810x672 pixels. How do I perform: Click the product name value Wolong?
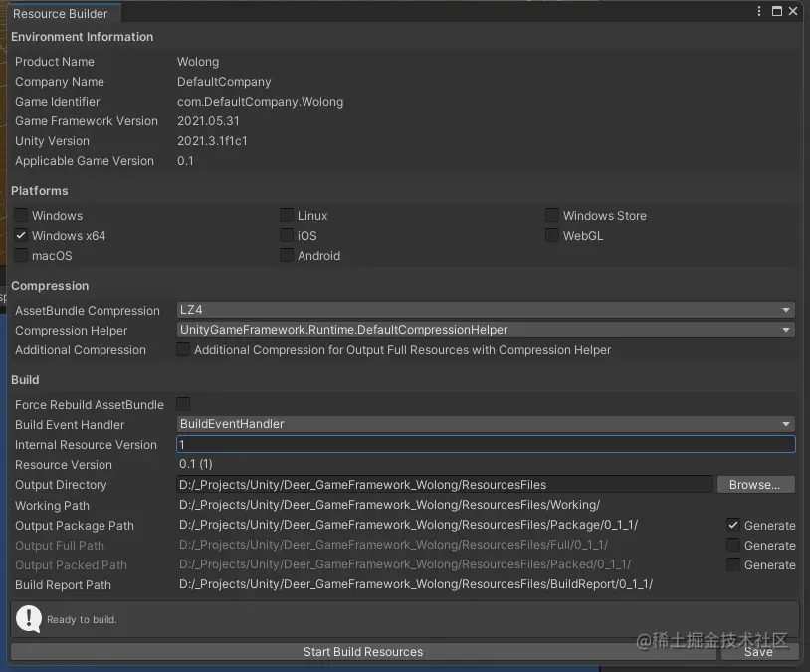[x=198, y=62]
